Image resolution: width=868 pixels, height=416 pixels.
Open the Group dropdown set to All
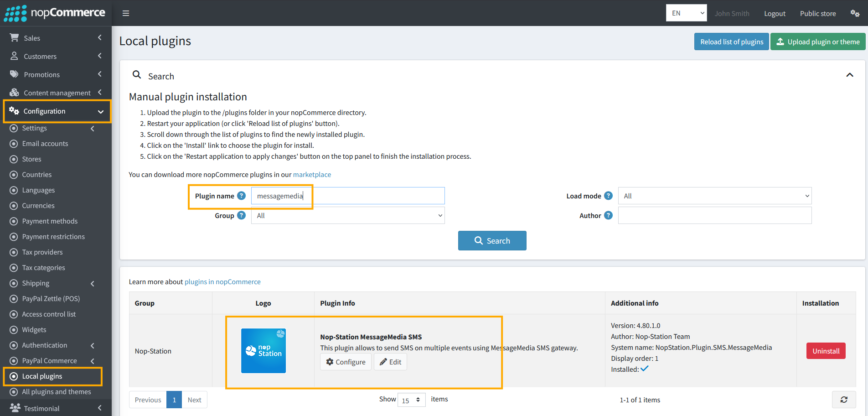click(x=348, y=215)
